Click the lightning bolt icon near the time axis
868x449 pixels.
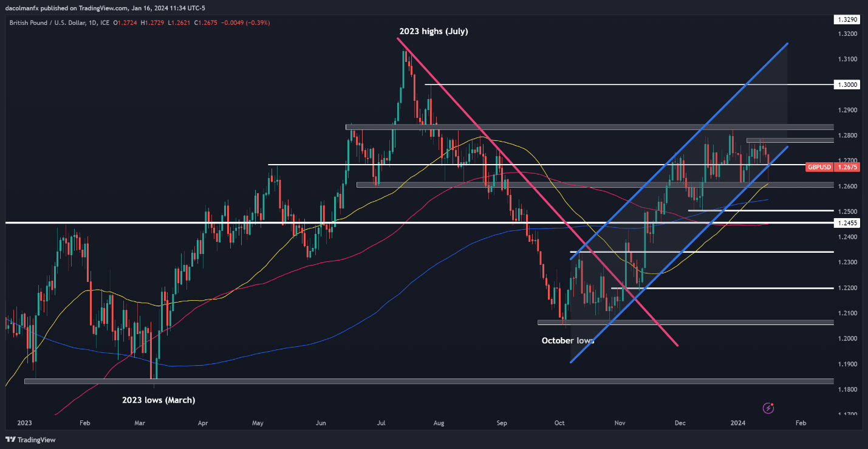coord(768,408)
